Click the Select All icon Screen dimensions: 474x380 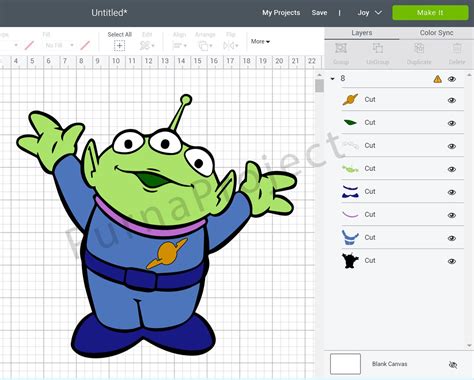[x=119, y=46]
